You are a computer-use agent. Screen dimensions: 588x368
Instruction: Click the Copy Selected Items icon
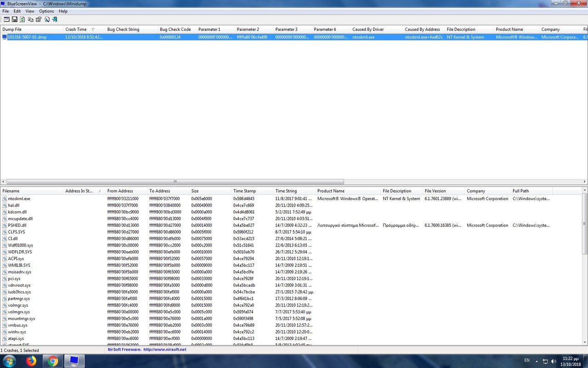31,19
